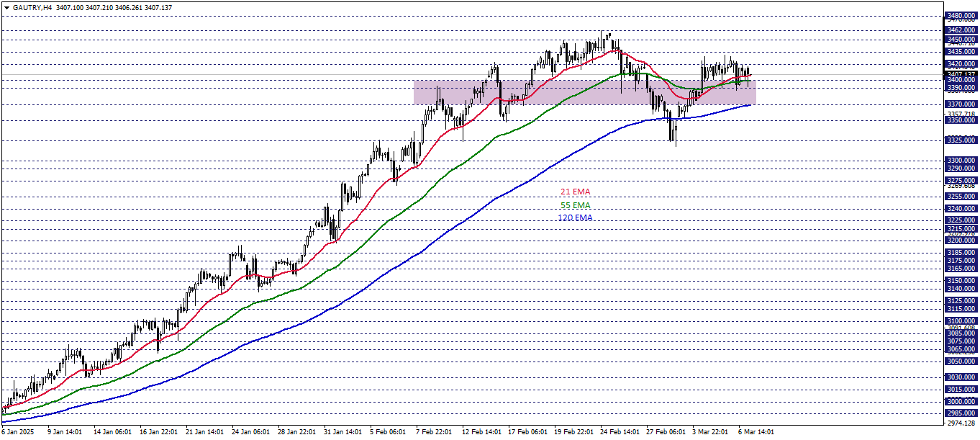980x440 pixels.
Task: Click the 5 Feb 06:01 time label
Action: click(x=389, y=432)
